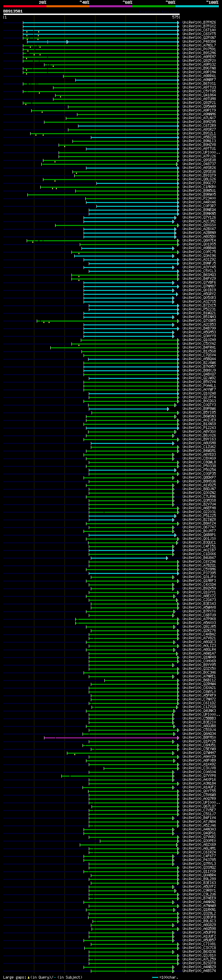This screenshot has height=980, width=222.
Task: Click the purple ~60% identity legend bar
Action: [111, 6]
